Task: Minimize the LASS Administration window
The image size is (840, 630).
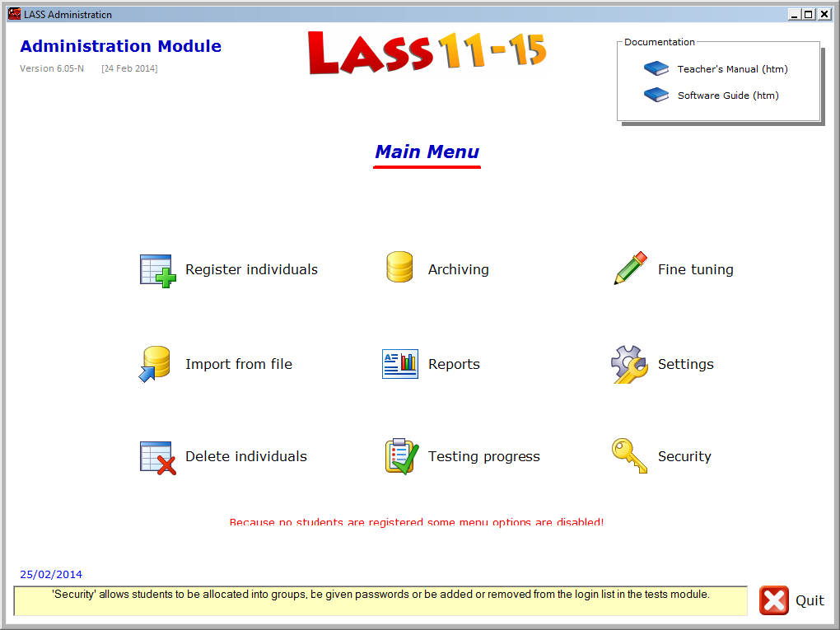Action: click(x=795, y=15)
